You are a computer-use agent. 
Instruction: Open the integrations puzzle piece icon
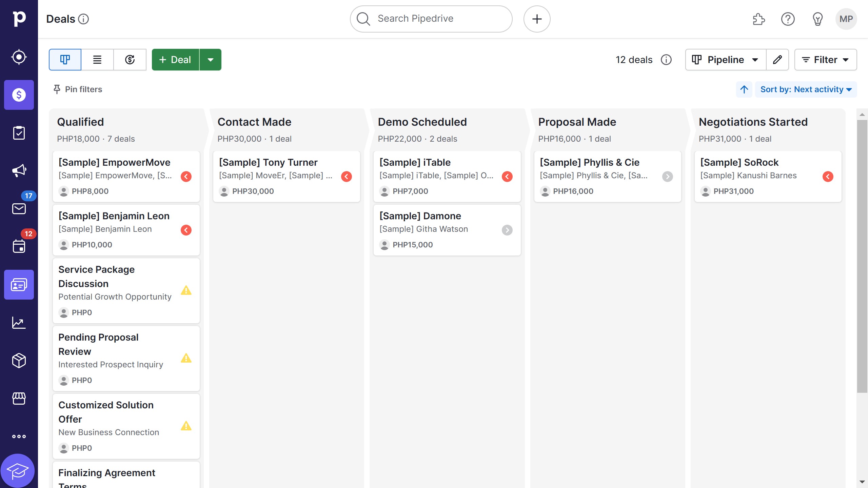pos(758,19)
